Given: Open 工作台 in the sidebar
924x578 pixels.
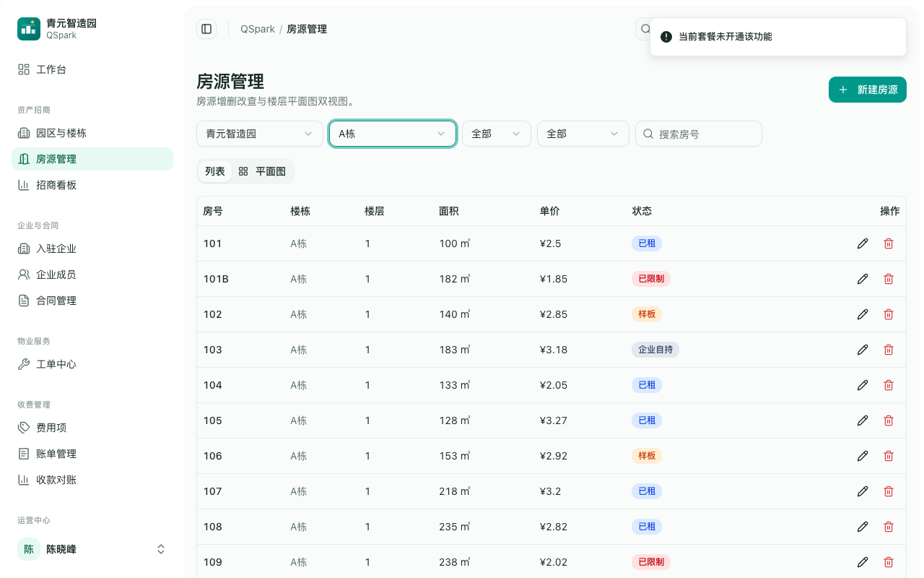Looking at the screenshot, I should pyautogui.click(x=92, y=69).
